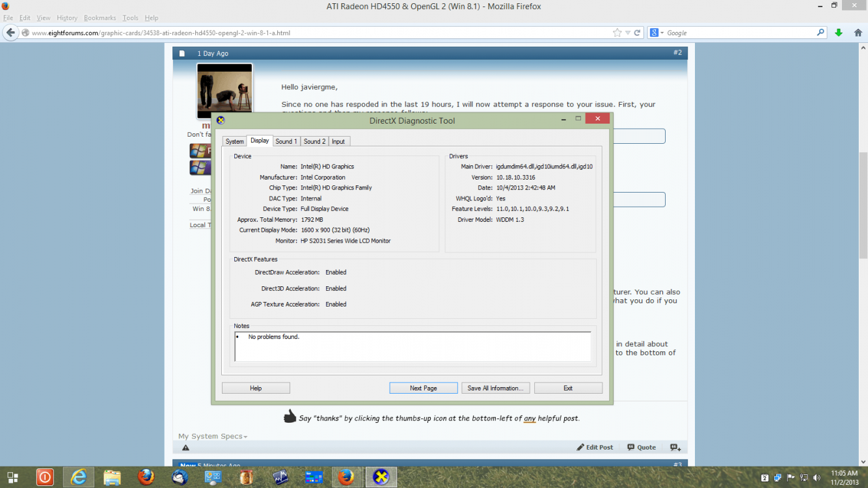
Task: Open the Help menu in Firefox
Action: [152, 18]
